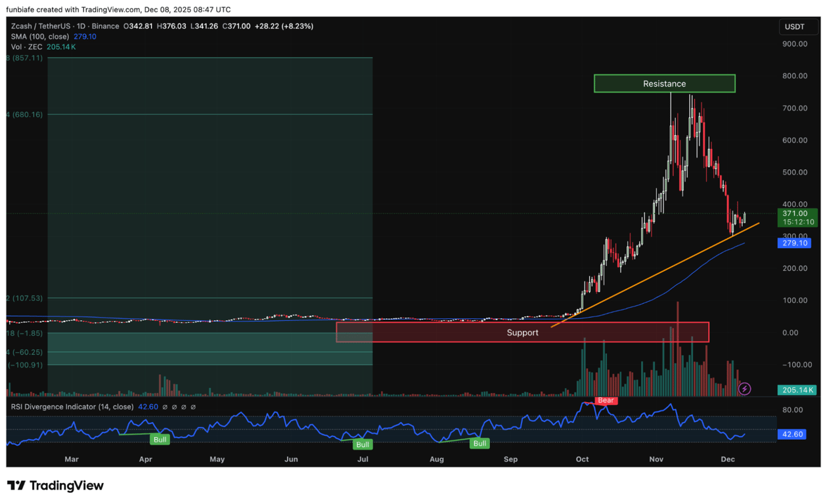Click the TradingView logo at the bottom
This screenshot has width=827, height=504.
click(55, 485)
